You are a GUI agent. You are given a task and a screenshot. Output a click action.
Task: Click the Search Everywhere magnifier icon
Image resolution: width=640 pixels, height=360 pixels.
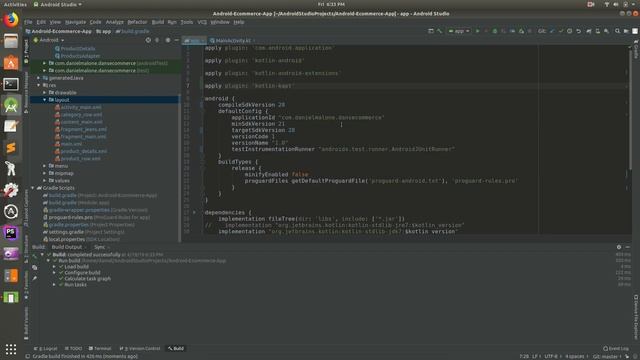pyautogui.click(x=617, y=31)
